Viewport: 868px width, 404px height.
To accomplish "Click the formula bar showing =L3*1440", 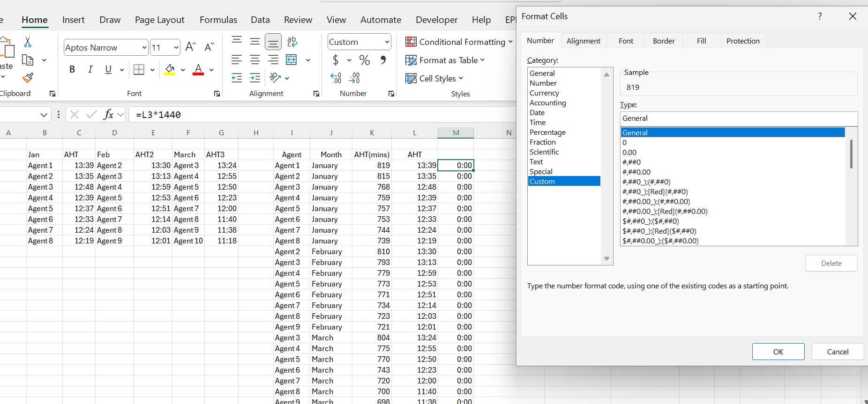I will [323, 115].
